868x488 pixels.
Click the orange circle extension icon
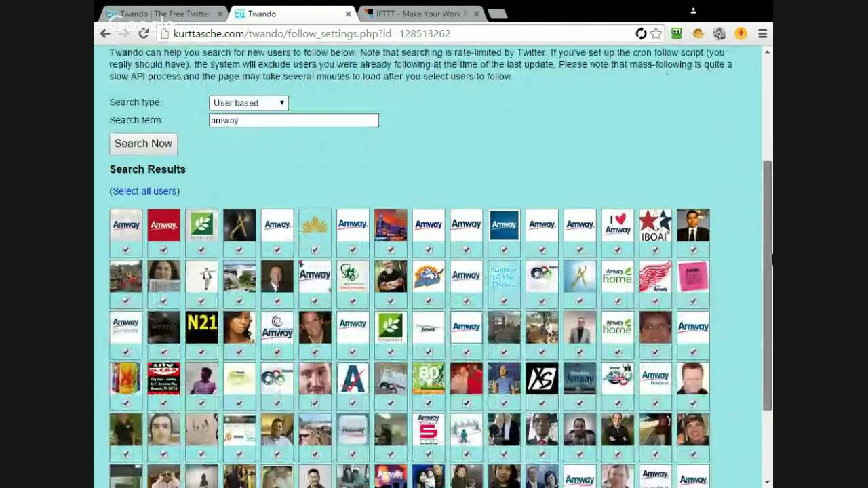click(741, 33)
